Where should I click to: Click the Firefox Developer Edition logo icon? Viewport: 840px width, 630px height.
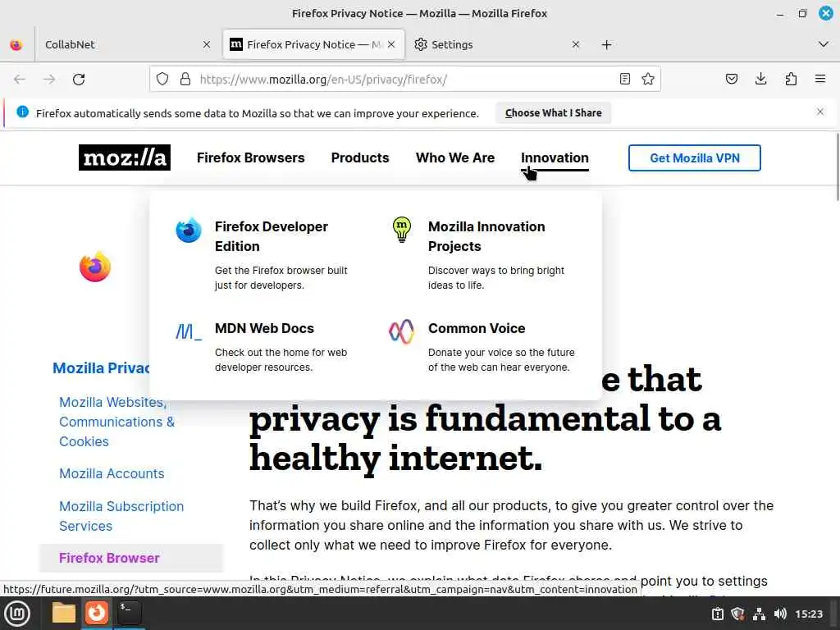click(189, 231)
